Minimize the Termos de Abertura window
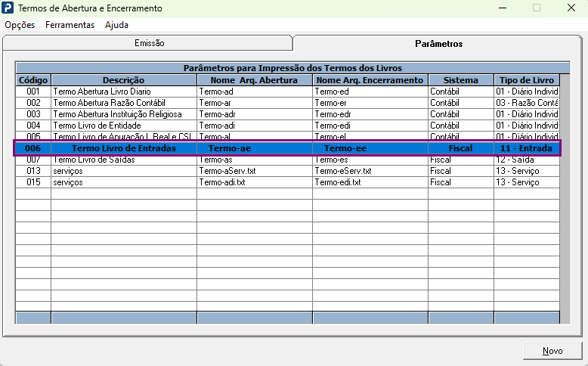 pyautogui.click(x=503, y=8)
